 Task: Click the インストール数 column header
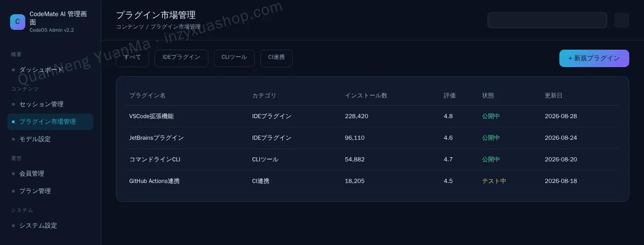point(366,96)
